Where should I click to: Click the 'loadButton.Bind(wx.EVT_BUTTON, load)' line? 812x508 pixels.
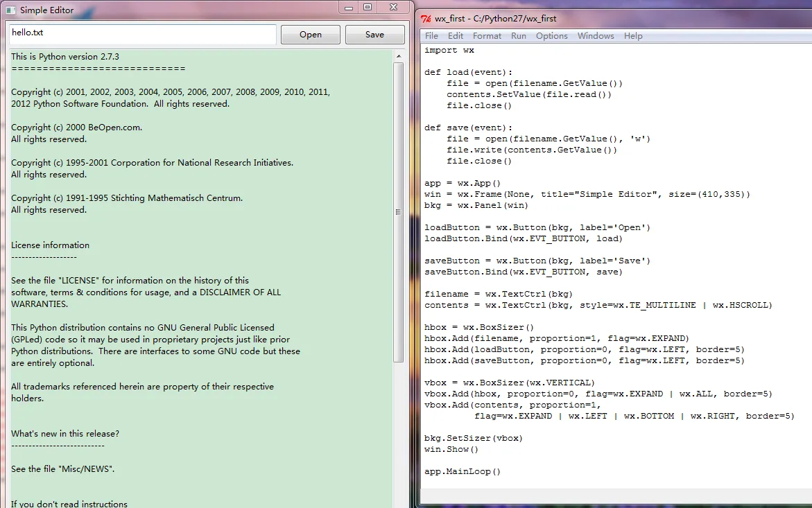click(x=523, y=238)
